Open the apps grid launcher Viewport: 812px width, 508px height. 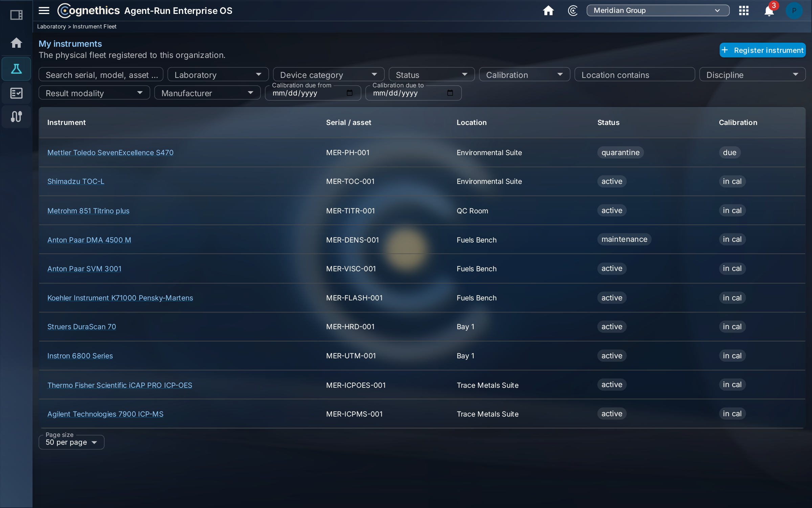(x=744, y=10)
